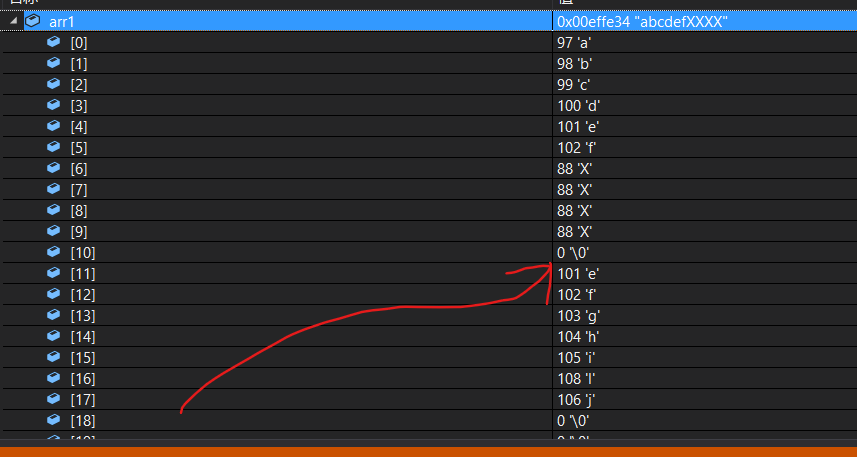
Task: Click the arr1 object icon
Action: (33, 21)
